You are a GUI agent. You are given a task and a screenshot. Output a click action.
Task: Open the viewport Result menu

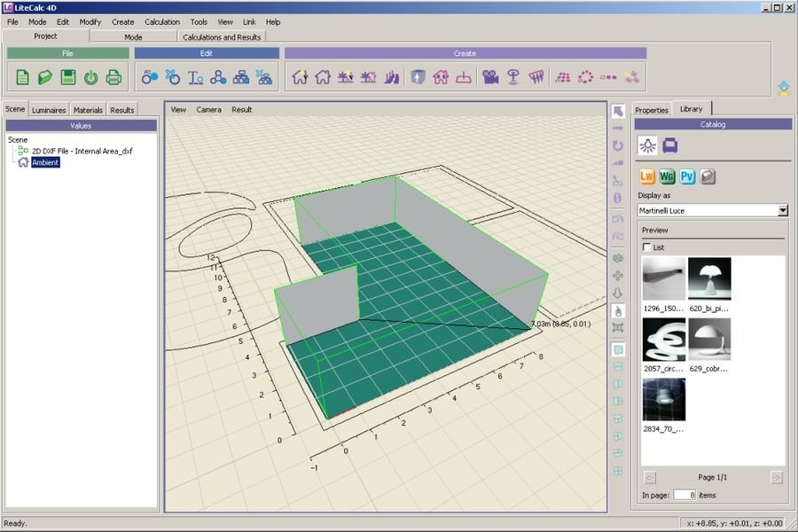(241, 109)
